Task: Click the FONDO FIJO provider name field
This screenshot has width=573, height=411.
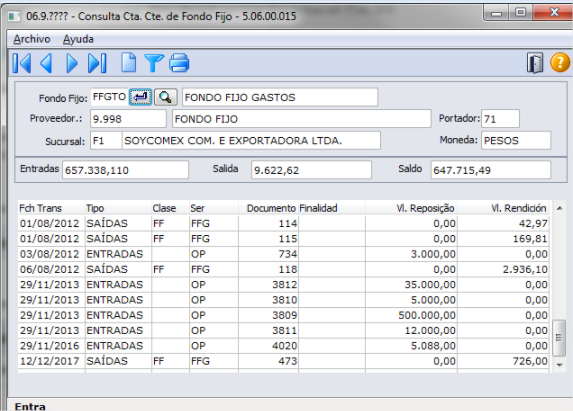Action: coord(301,119)
